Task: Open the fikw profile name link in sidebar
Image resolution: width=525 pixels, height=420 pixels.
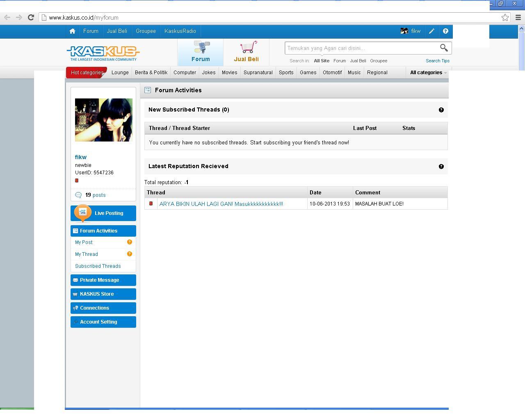Action: [x=81, y=157]
